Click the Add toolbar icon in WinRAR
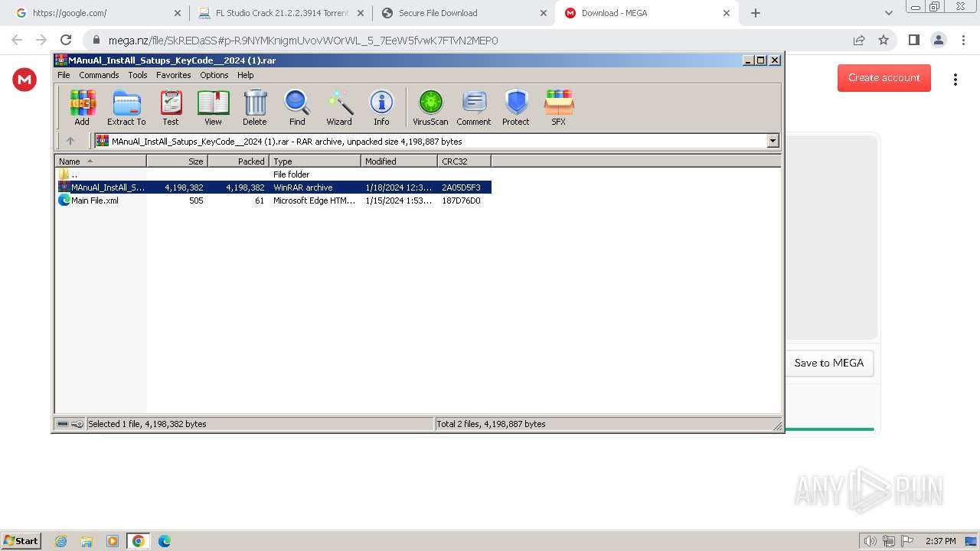This screenshot has height=551, width=980. coord(82,107)
